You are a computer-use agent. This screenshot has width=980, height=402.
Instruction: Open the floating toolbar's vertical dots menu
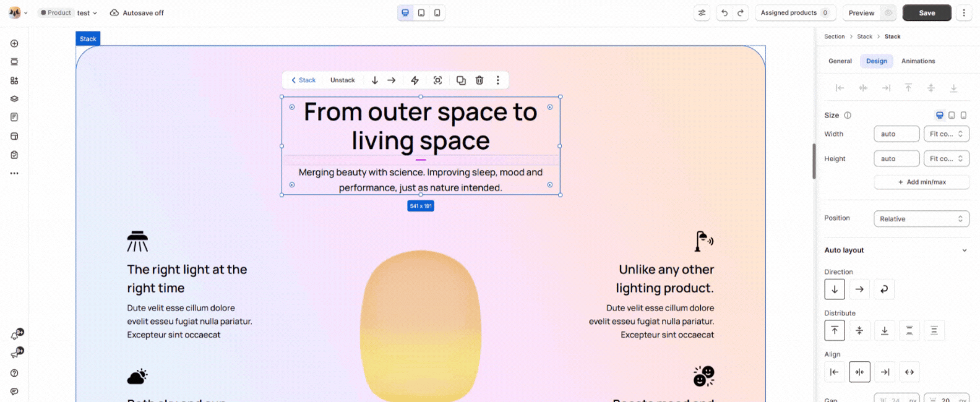(x=497, y=80)
